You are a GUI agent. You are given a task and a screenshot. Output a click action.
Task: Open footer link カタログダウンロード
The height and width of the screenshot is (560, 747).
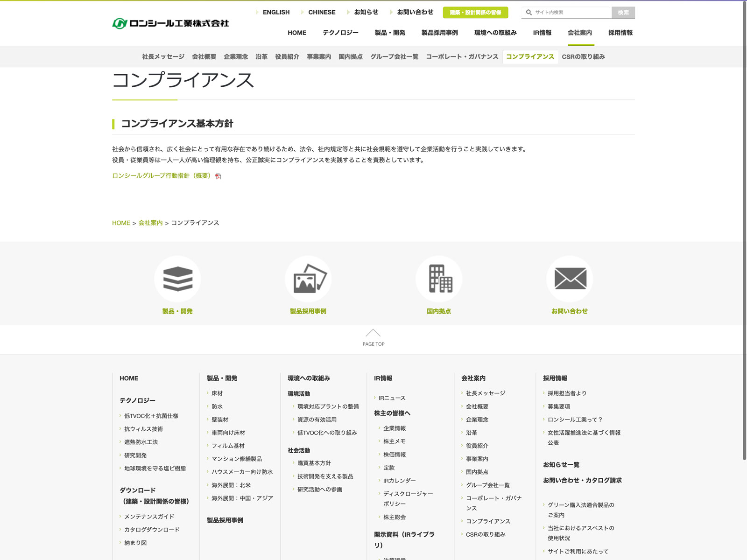152,530
